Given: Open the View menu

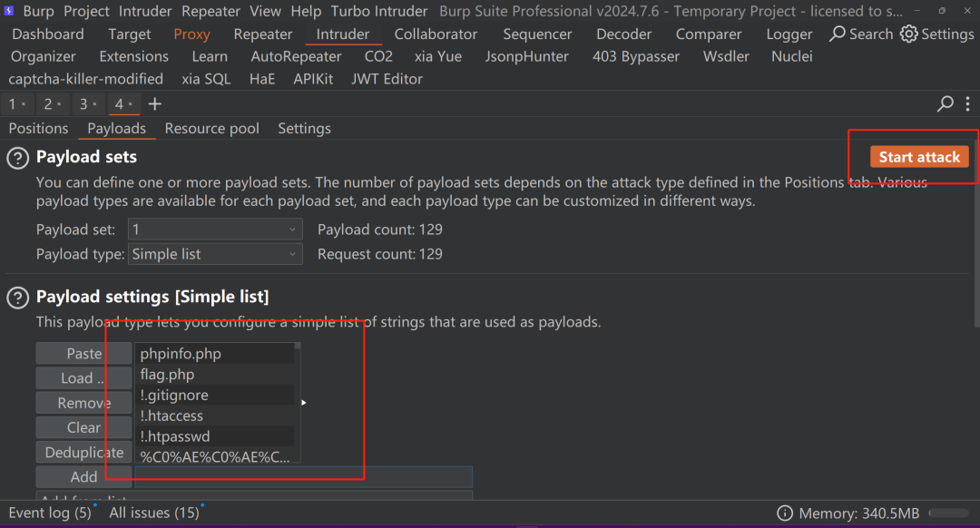Looking at the screenshot, I should point(266,11).
